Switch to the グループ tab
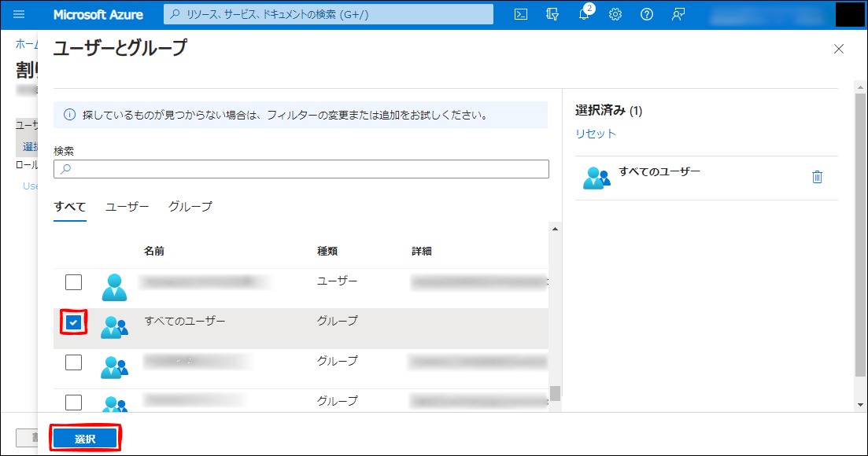Image resolution: width=868 pixels, height=456 pixels. [190, 207]
